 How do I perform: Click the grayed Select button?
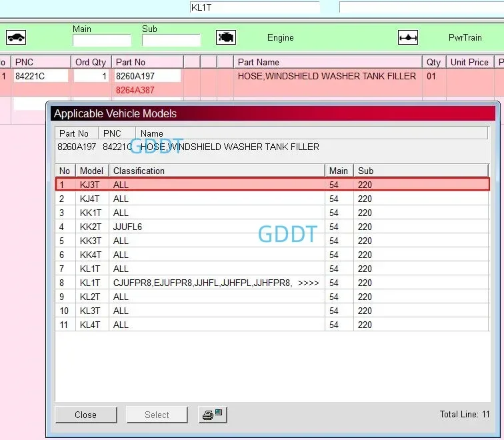point(157,415)
